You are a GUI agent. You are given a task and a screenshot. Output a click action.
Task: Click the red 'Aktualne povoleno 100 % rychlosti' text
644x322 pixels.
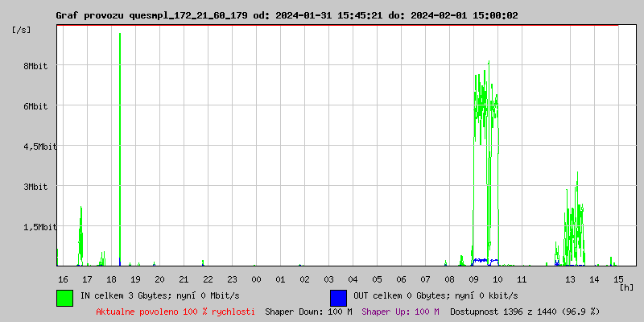(x=175, y=311)
